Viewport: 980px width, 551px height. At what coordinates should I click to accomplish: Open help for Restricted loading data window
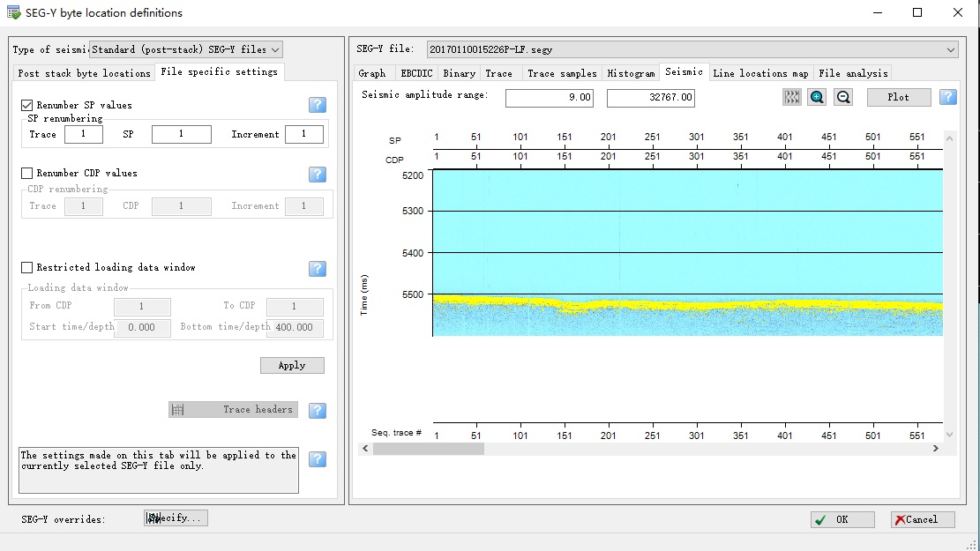click(318, 269)
